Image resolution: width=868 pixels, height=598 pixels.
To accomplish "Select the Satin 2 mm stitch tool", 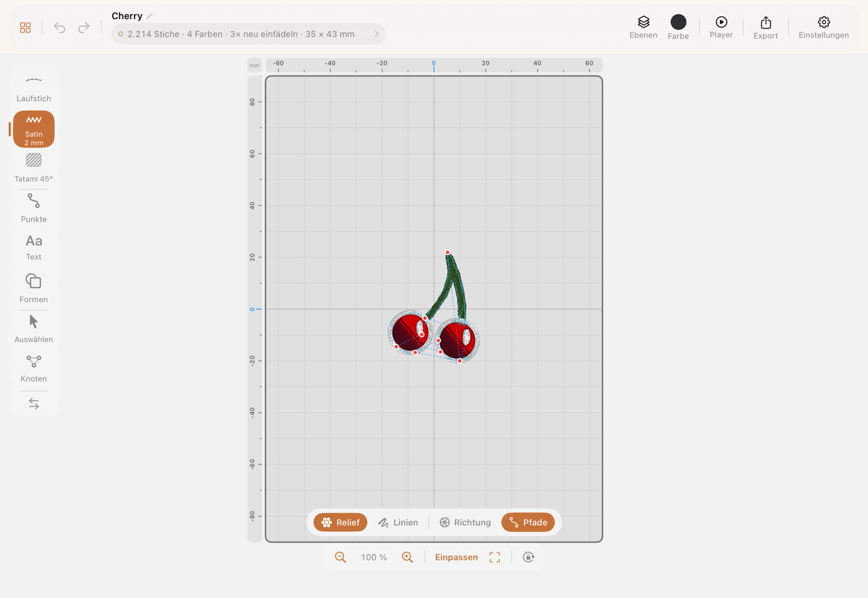I will pos(34,129).
